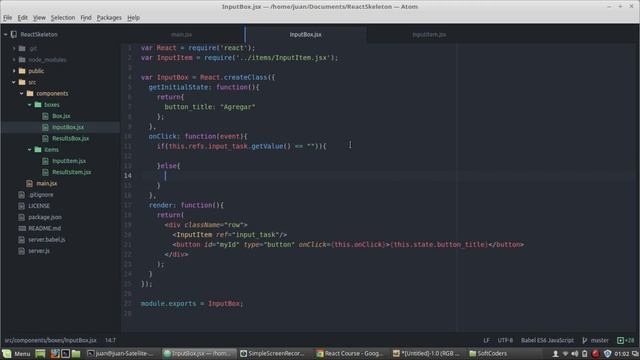Screen dimensions: 640x360
Task: Click the ResultsBox.jsx file icon
Action: [45, 138]
